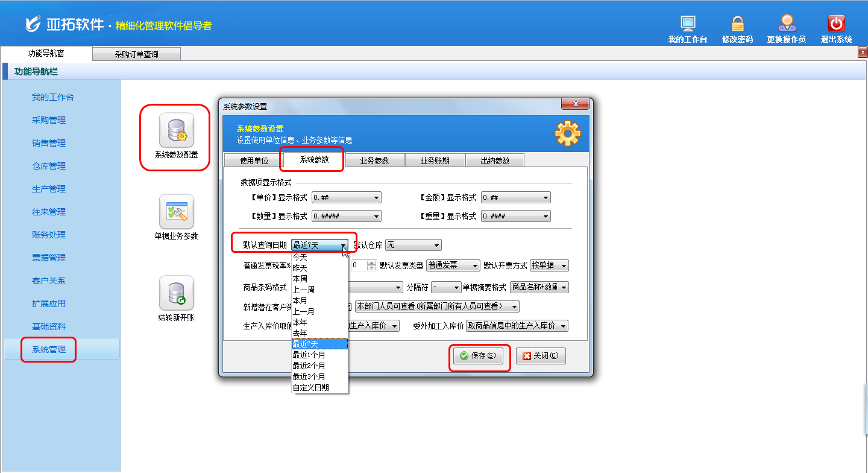Screen dimensions: 868x473
Task: Click the 关闭(C) button
Action: click(x=540, y=356)
